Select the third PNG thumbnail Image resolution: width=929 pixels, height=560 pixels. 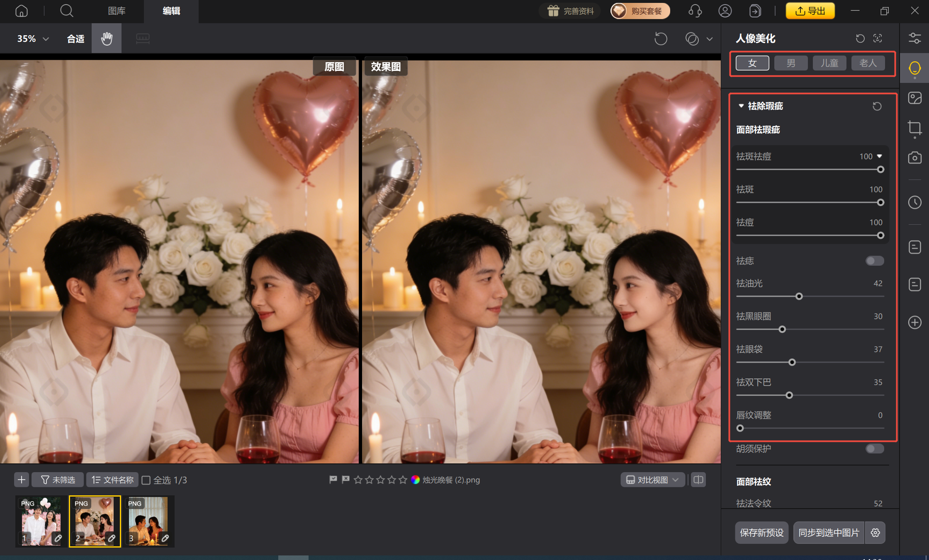pos(148,521)
